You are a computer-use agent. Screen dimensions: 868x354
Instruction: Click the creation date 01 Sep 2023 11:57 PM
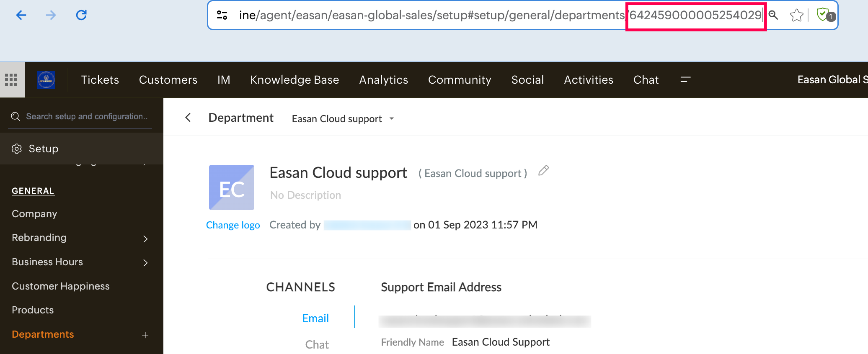coord(483,225)
